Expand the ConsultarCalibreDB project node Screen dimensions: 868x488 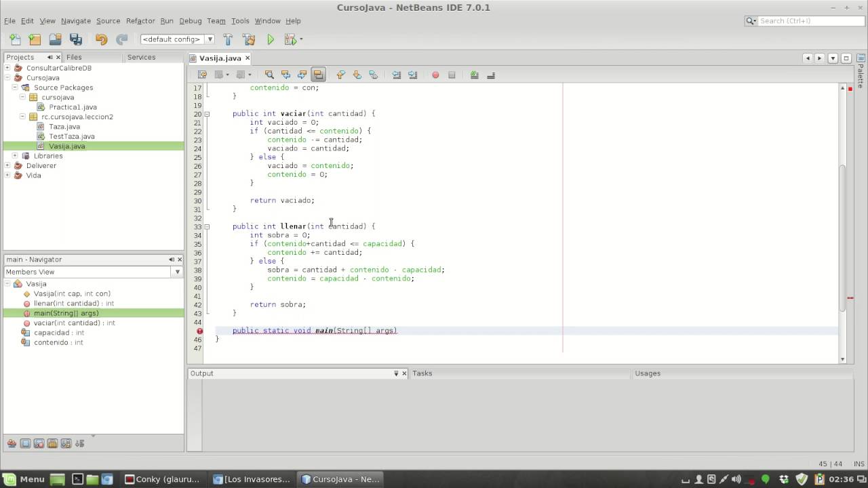coord(8,68)
